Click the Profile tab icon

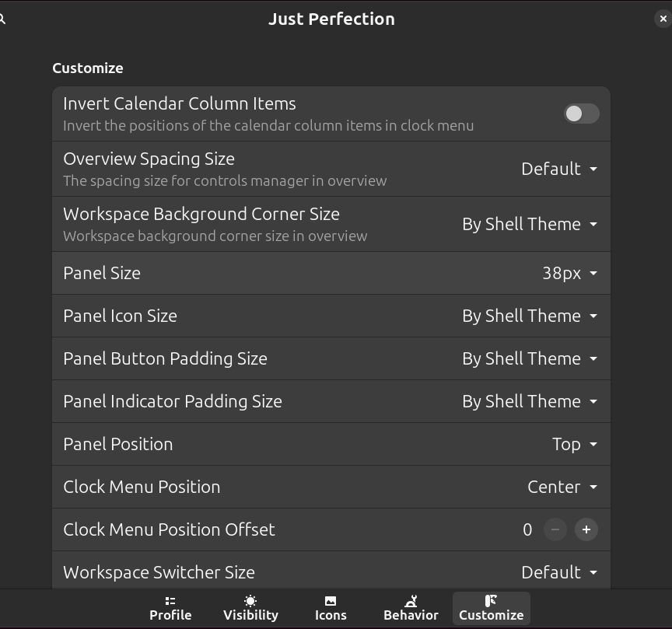170,601
